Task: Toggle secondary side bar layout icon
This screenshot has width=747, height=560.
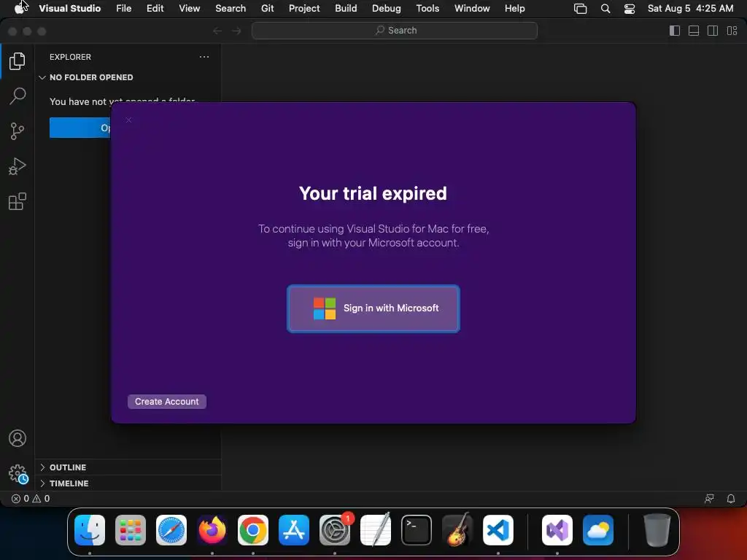Action: [x=713, y=31]
